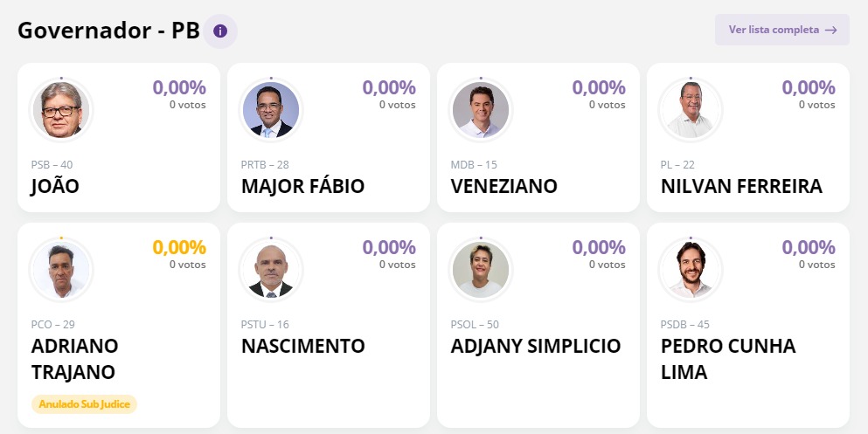Open the JOÃO candidate name link
Image resolution: width=868 pixels, height=434 pixels.
(55, 186)
